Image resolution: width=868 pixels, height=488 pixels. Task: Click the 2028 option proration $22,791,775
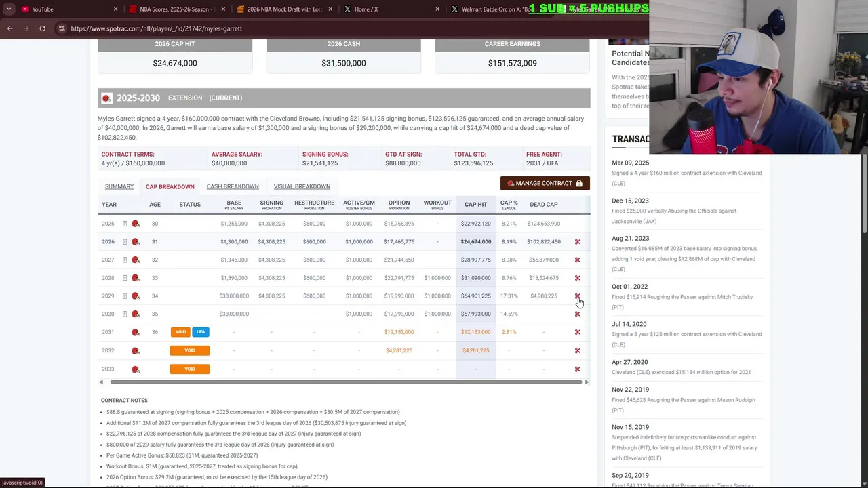399,278
